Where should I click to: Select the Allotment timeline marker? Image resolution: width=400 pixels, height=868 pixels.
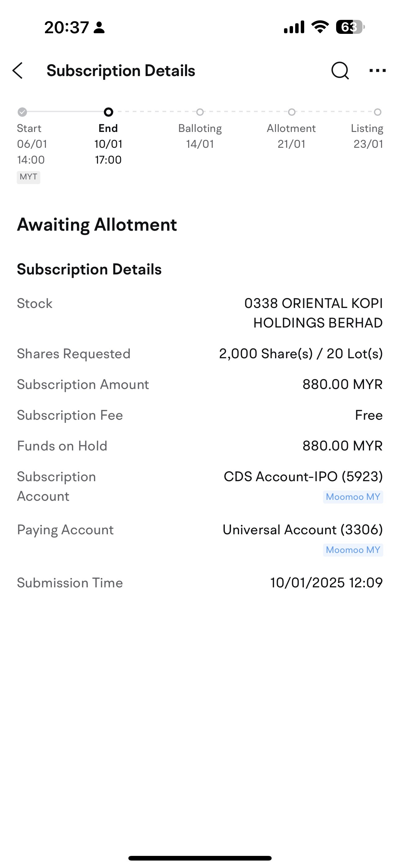[291, 112]
